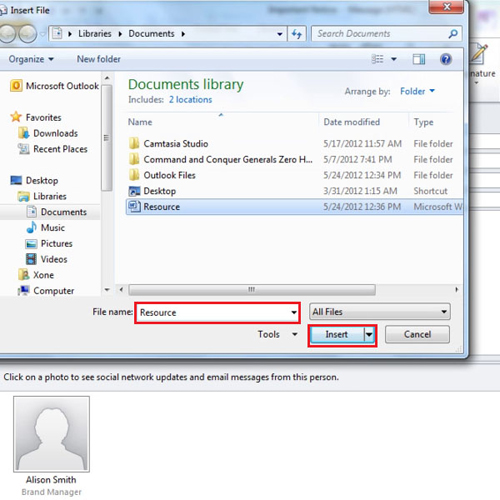Open the 2 locations link

point(190,99)
